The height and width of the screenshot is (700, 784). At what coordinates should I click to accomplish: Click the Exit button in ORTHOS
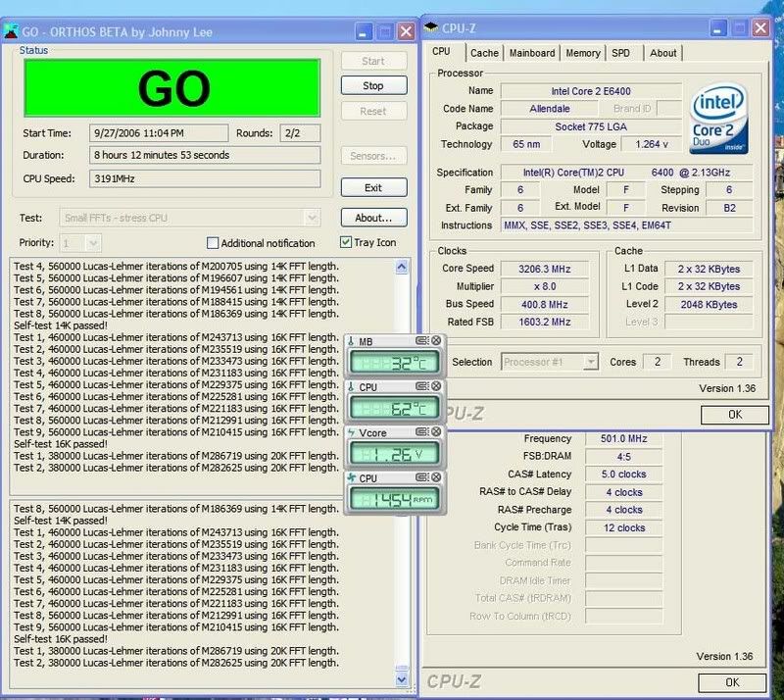[x=373, y=187]
